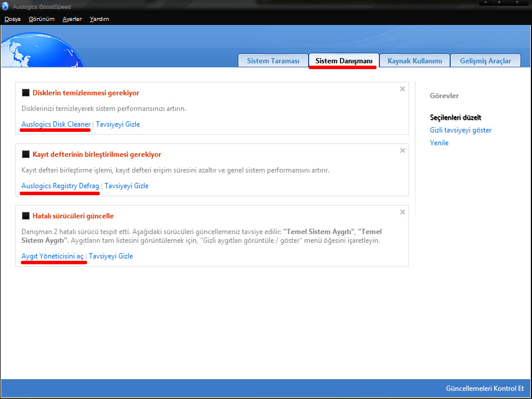Screen dimensions: 532x399
Task: Open the Yardım menu
Action: coord(99,19)
